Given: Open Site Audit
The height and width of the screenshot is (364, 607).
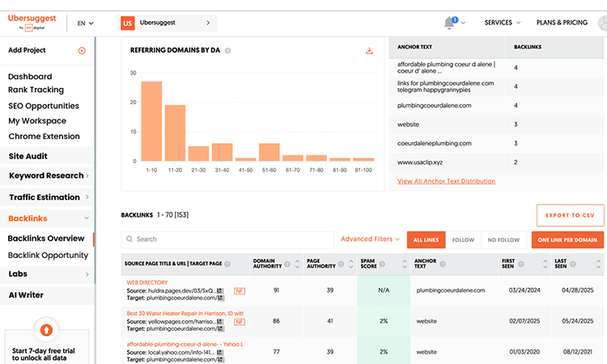Looking at the screenshot, I should [46, 156].
